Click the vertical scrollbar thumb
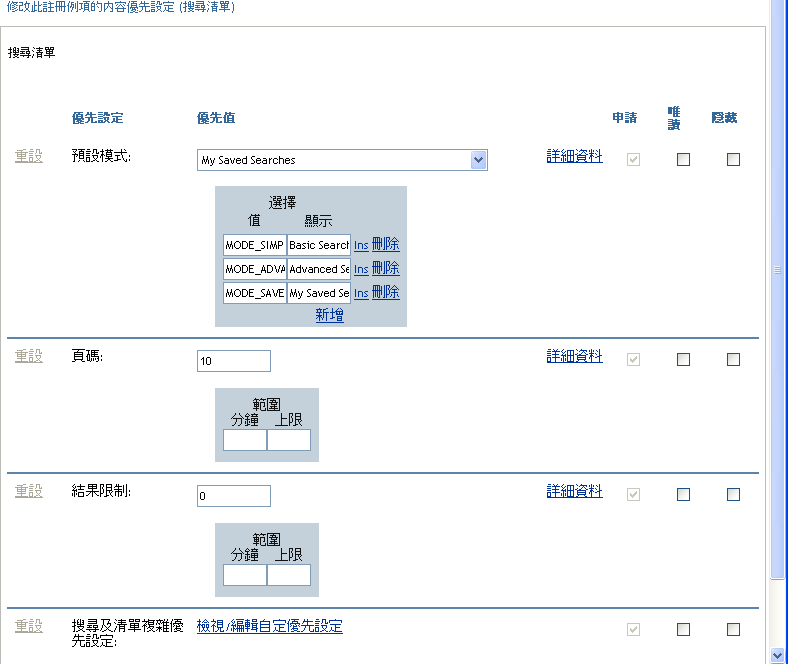The width and height of the screenshot is (788, 664). click(777, 289)
